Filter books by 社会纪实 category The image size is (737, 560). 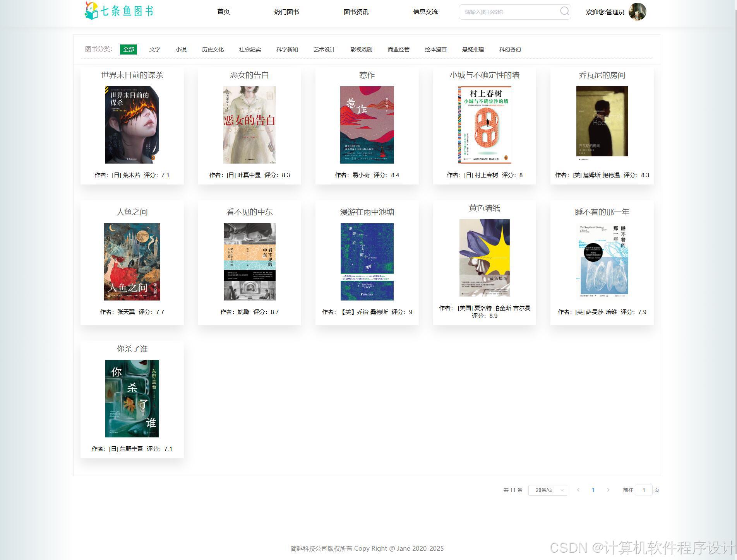tap(250, 50)
